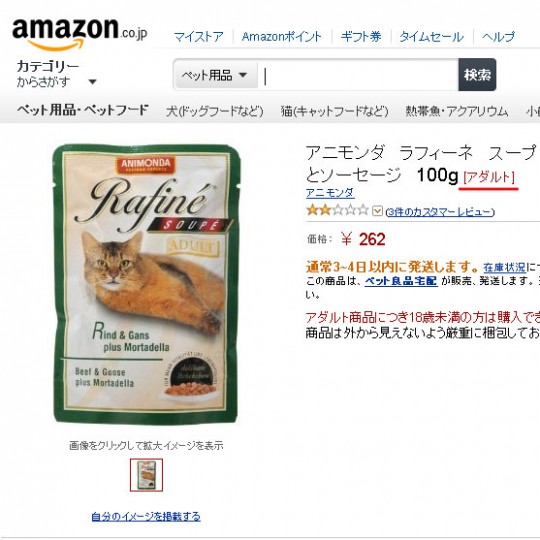Screen dimensions: 540x540
Task: Open Amazonポイント in the top navigation
Action: click(282, 37)
